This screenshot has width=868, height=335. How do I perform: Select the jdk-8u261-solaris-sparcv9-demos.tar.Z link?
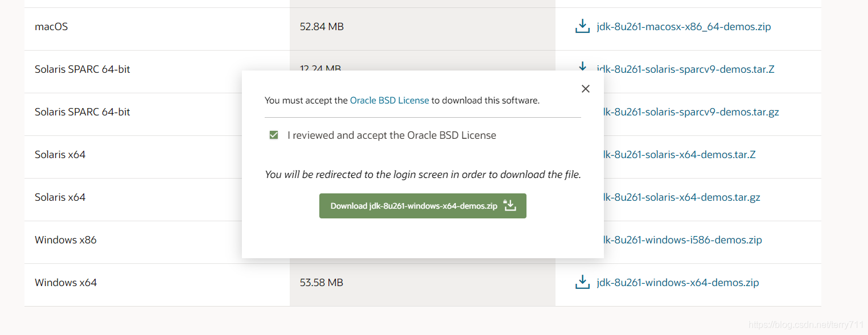pyautogui.click(x=685, y=69)
